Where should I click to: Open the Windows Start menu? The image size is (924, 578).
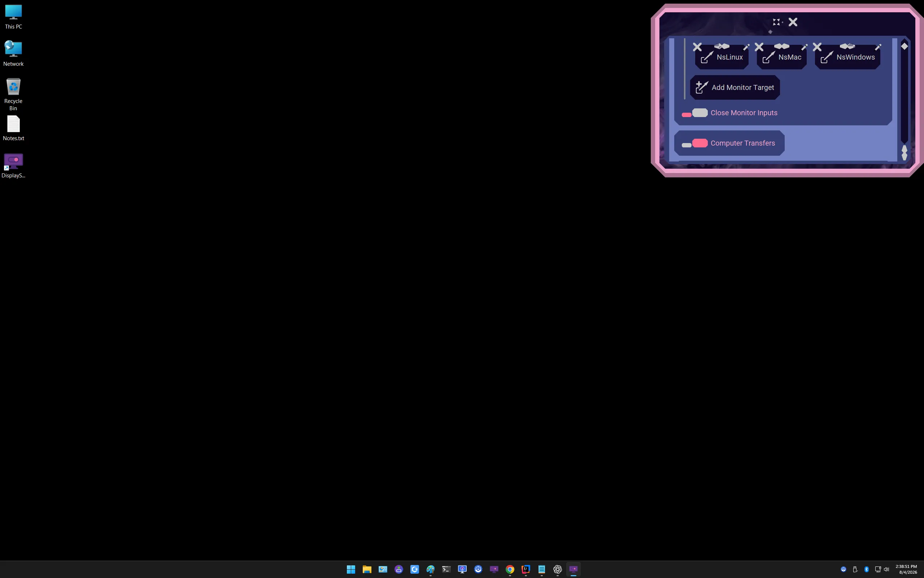coord(351,569)
